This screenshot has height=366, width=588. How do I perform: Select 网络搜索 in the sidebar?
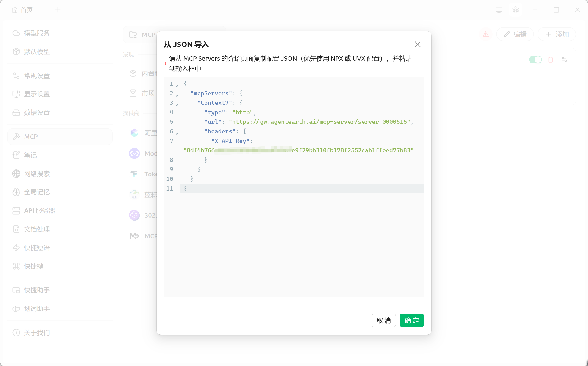[36, 174]
